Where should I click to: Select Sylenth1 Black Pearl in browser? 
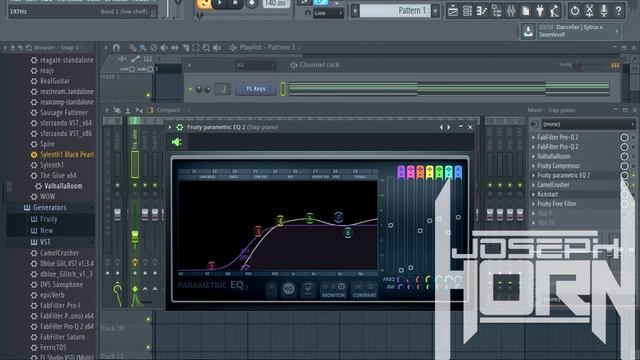[x=67, y=155]
